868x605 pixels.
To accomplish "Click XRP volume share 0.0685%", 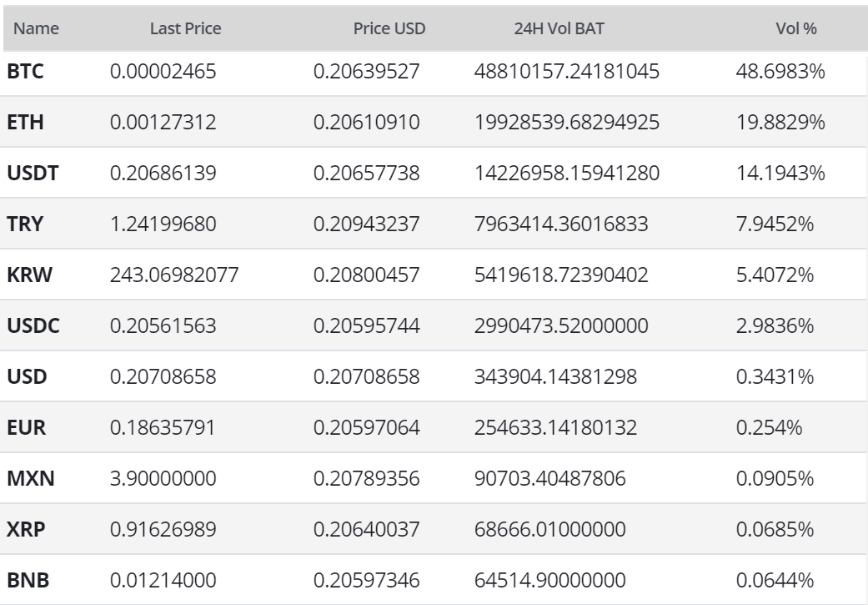I will coord(775,530).
